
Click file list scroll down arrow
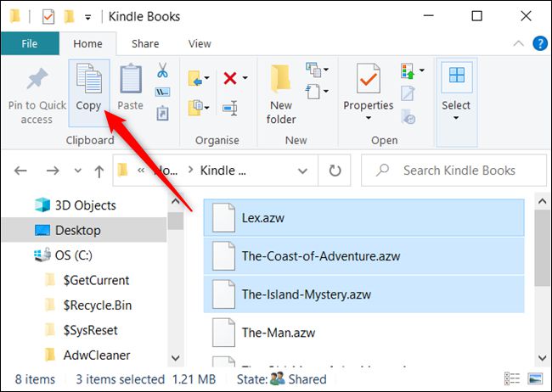coord(542,358)
